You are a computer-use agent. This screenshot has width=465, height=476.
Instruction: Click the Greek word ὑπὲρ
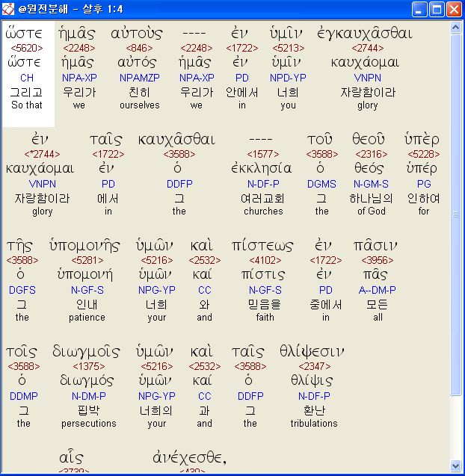point(422,139)
